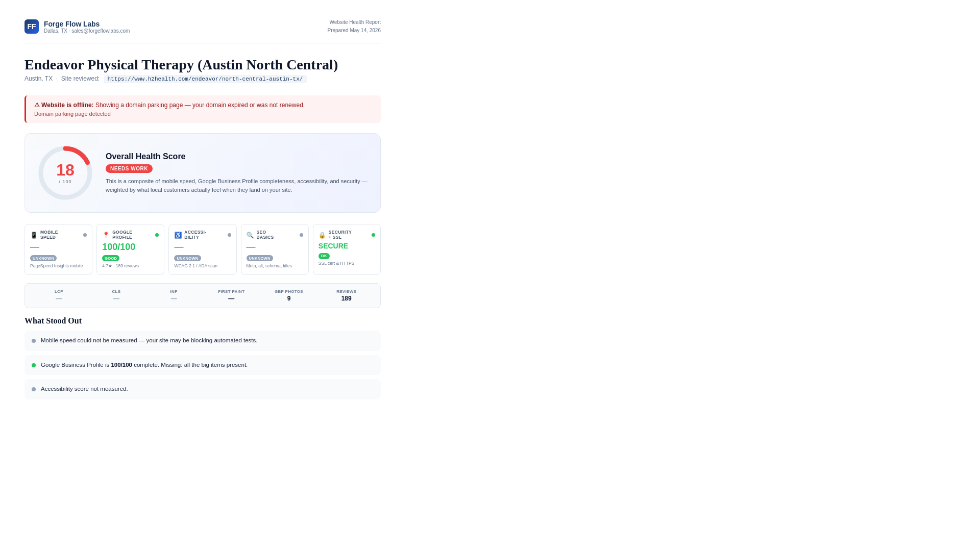Image resolution: width=980 pixels, height=551 pixels.
Task: Click the REVIEWS value 189
Action: [x=347, y=299]
